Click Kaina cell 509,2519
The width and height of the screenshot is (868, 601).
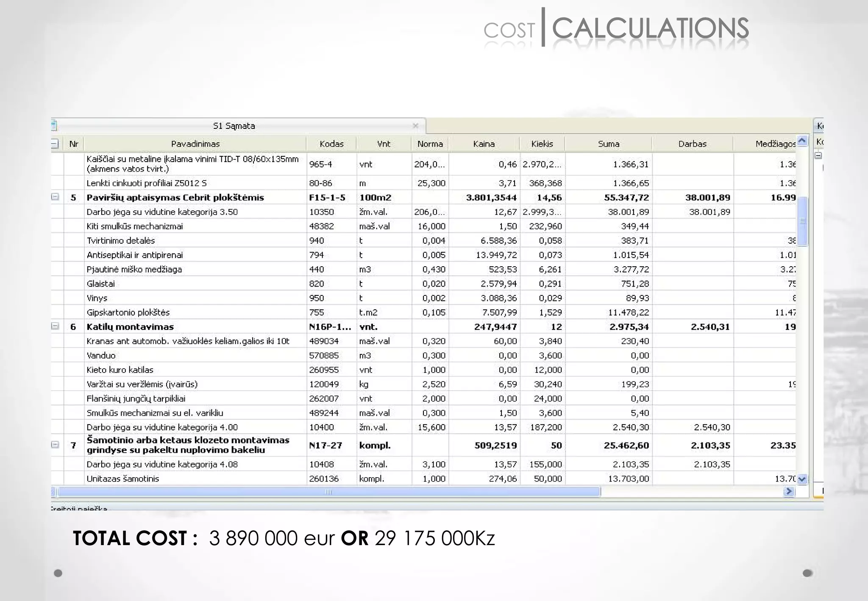484,445
